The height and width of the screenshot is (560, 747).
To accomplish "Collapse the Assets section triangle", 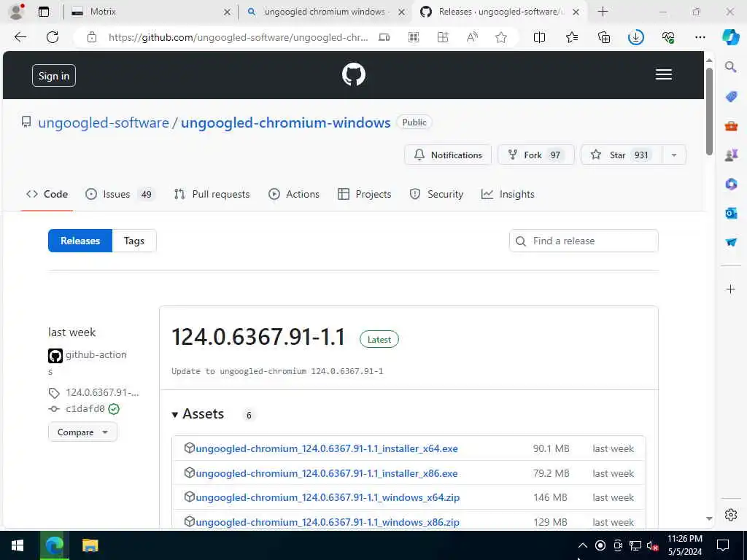I will pos(175,415).
